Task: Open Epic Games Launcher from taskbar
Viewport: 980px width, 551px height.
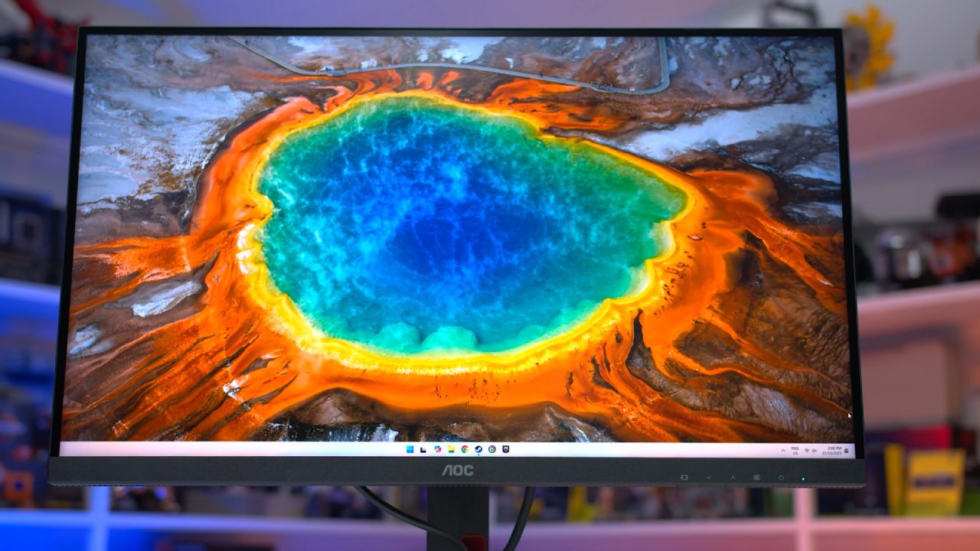Action: pyautogui.click(x=506, y=449)
